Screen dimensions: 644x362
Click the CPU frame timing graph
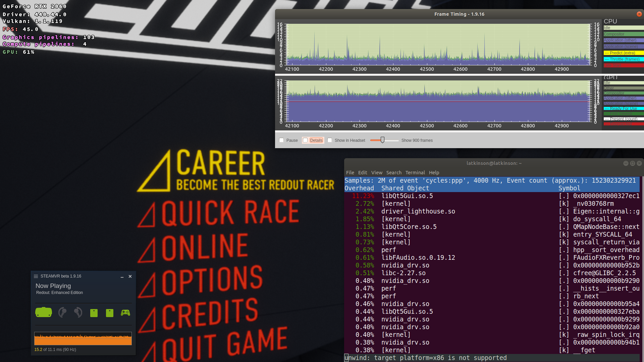[438, 44]
